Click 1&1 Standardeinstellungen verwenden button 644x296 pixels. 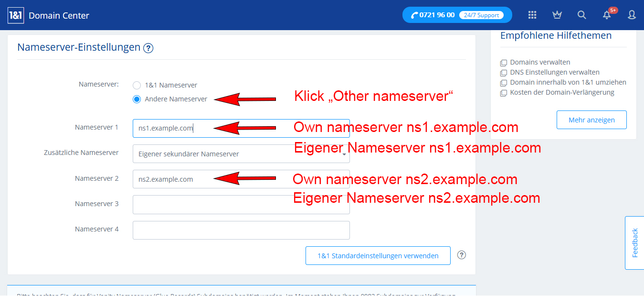(378, 256)
